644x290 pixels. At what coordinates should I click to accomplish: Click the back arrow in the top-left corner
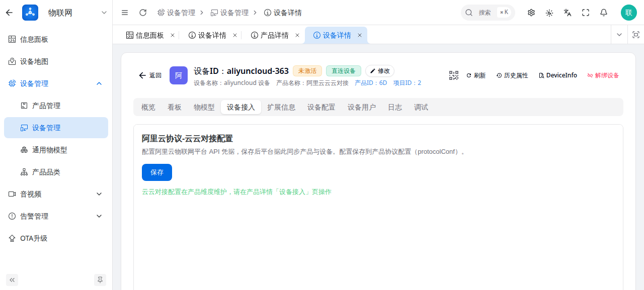9,13
